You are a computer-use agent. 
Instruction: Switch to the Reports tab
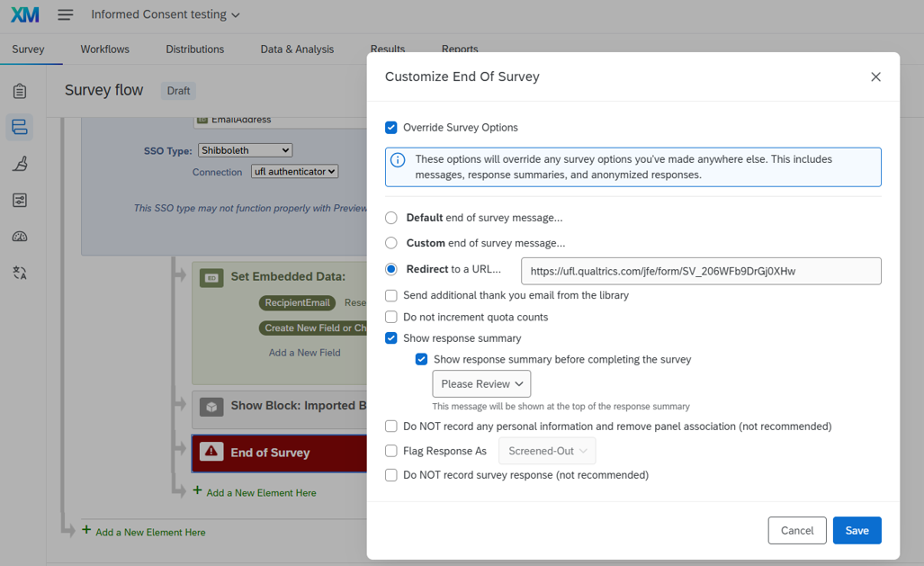coord(460,49)
